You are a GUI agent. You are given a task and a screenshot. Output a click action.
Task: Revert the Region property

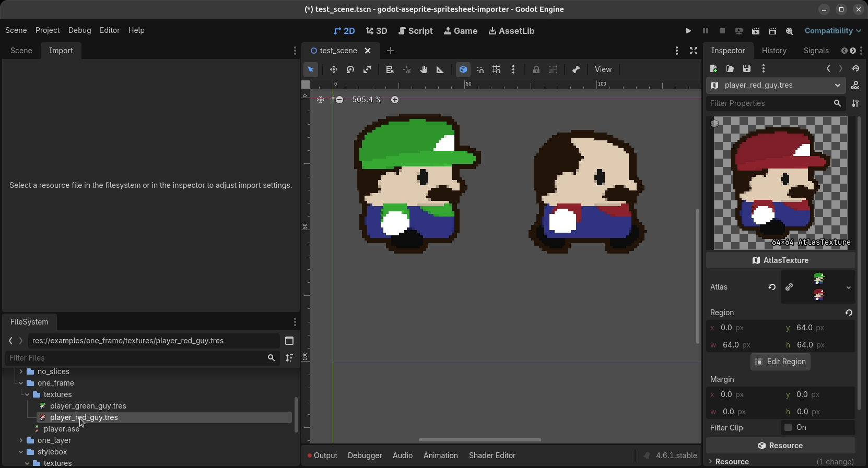point(849,313)
